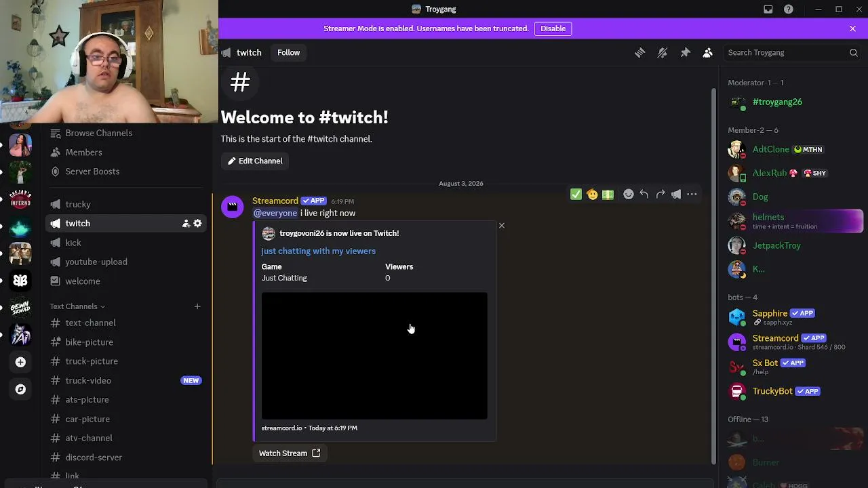Open twitch channel settings gear
Viewport: 868px width, 488px height.
pyautogui.click(x=197, y=224)
